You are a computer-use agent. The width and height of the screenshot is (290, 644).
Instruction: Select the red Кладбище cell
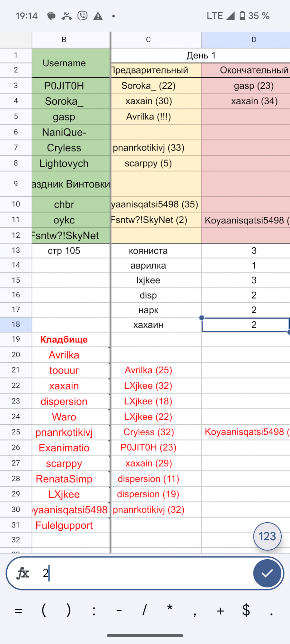click(64, 339)
